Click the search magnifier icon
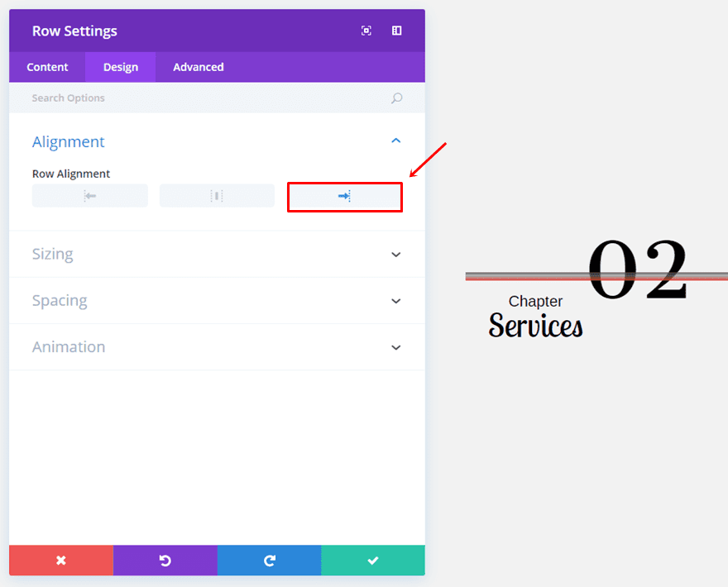Viewport: 728px width, 587px height. (397, 98)
